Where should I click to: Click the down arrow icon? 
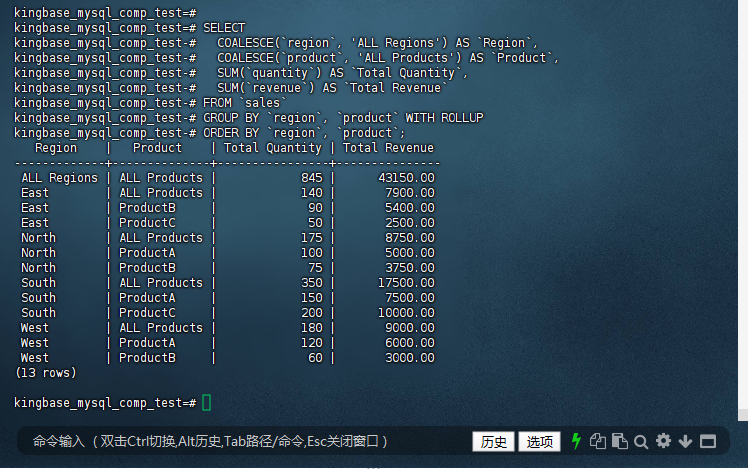pyautogui.click(x=686, y=441)
